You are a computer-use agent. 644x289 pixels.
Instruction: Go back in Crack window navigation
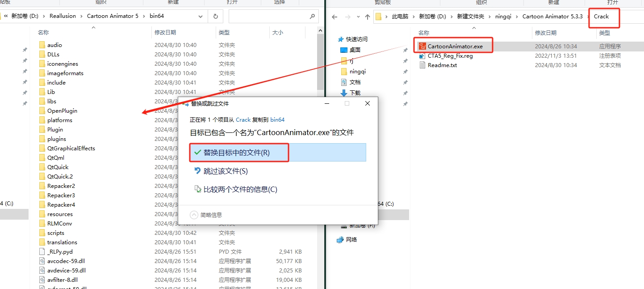tap(335, 17)
